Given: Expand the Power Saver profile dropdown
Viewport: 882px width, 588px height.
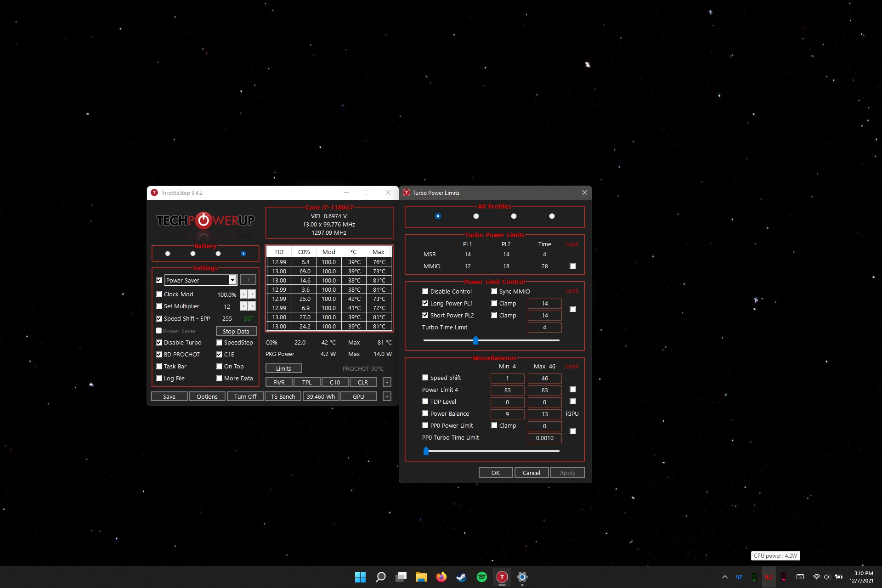Looking at the screenshot, I should tap(232, 280).
